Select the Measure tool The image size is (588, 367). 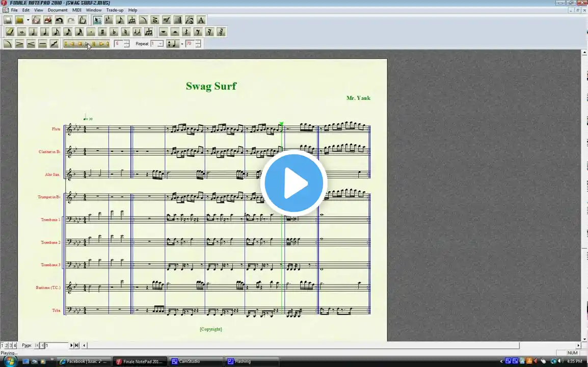109,20
